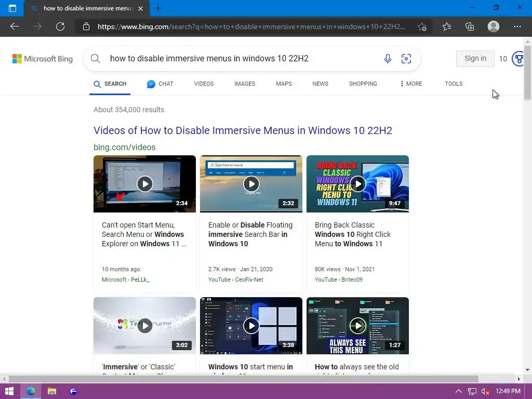Click the horizontal page scrollbar thumb

tap(244, 379)
